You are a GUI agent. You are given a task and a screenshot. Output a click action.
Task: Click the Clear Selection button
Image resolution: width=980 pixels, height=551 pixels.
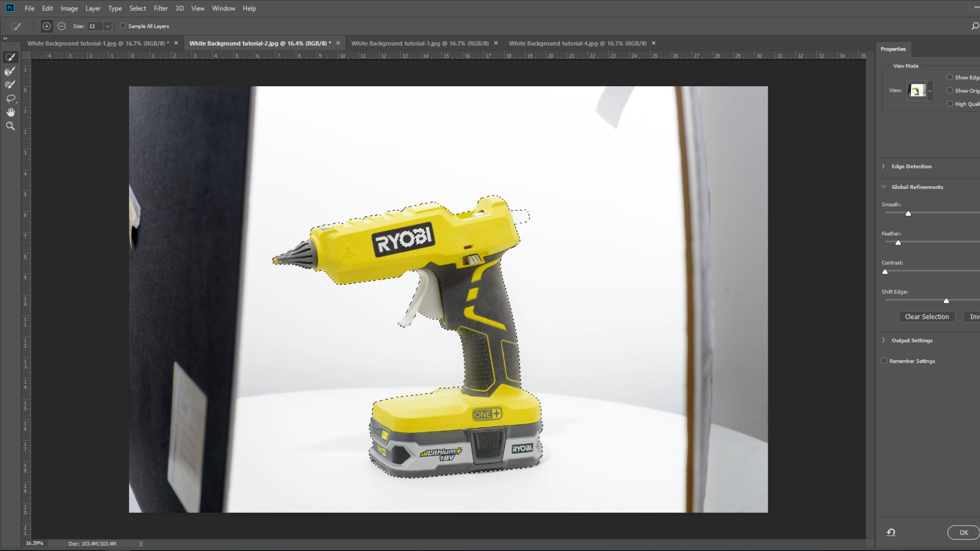point(927,317)
